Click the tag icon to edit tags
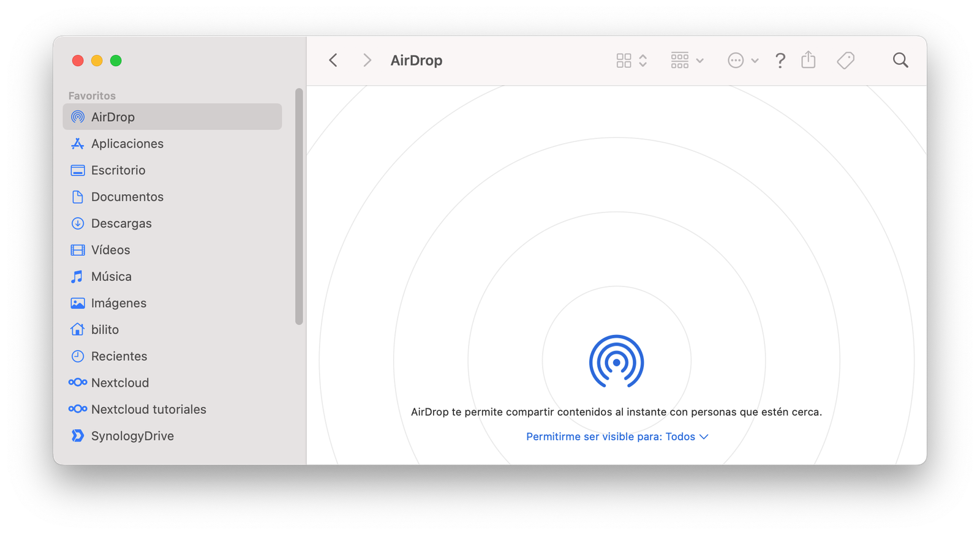 845,60
